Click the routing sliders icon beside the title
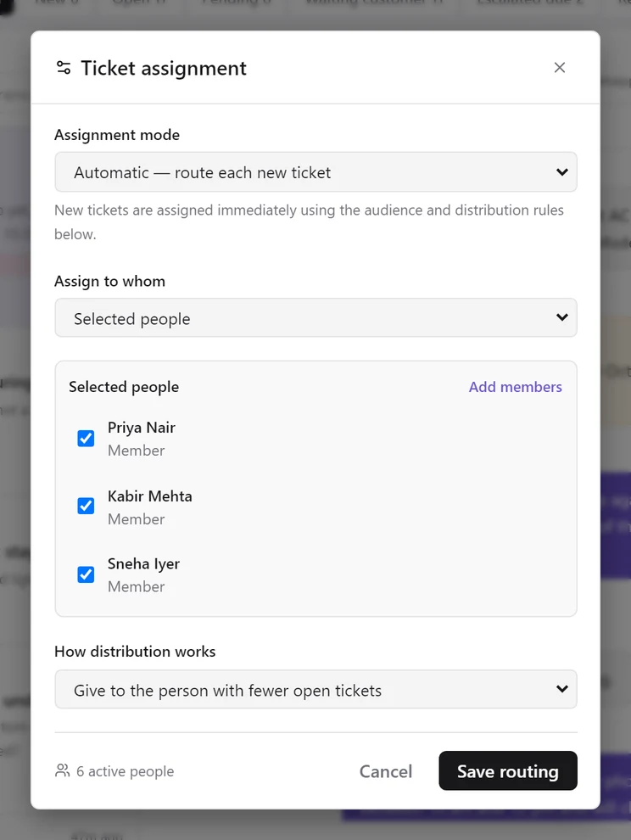 point(64,68)
